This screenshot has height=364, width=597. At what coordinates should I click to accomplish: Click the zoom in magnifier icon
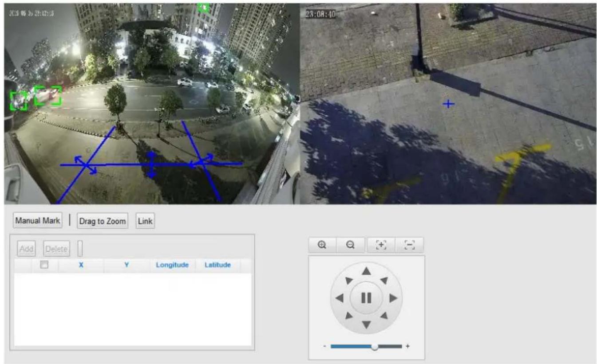[322, 245]
